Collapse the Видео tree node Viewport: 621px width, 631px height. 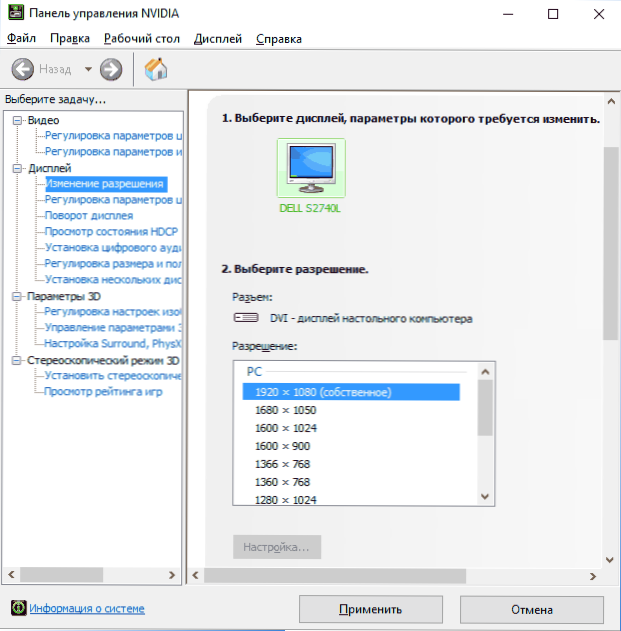17,120
